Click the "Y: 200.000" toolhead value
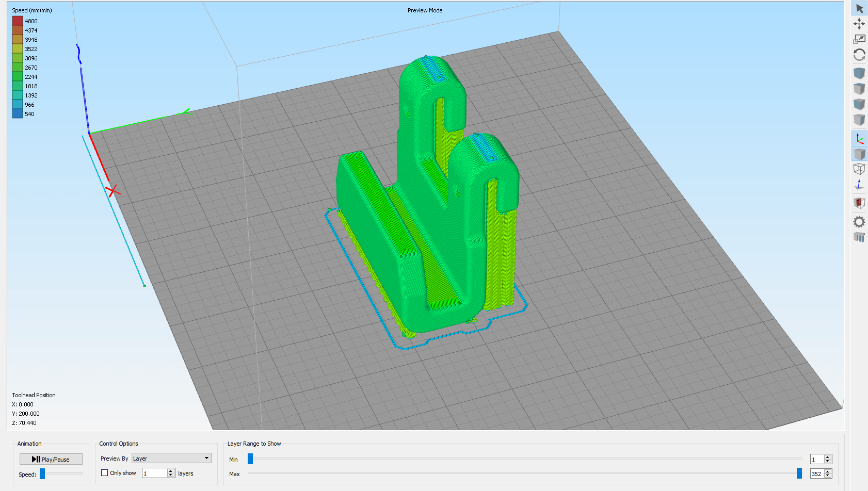Viewport: 868px width, 491px height. click(x=26, y=414)
